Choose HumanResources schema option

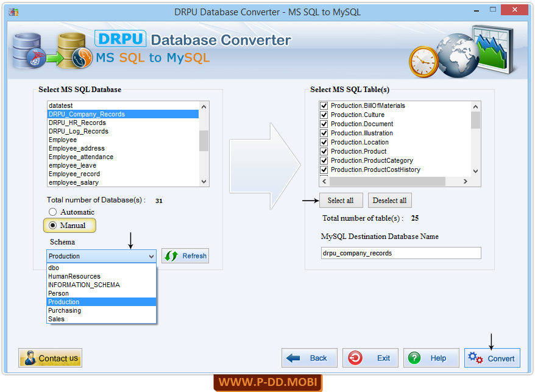(101, 276)
